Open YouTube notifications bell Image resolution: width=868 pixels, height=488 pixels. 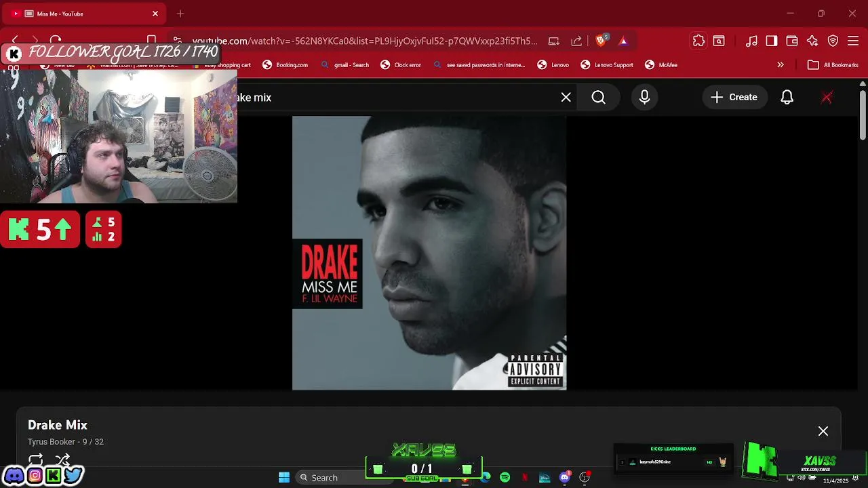(x=787, y=98)
